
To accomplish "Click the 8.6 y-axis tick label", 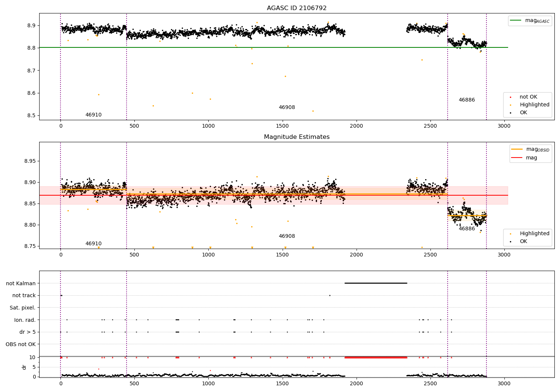I will pos(32,93).
